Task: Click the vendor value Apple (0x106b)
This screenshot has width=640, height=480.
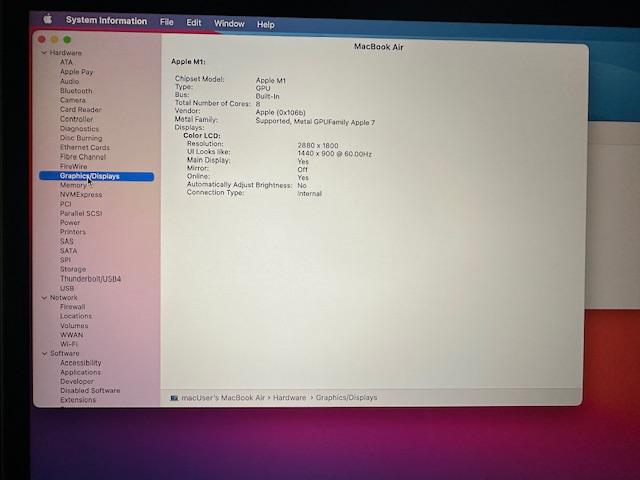Action: click(280, 113)
